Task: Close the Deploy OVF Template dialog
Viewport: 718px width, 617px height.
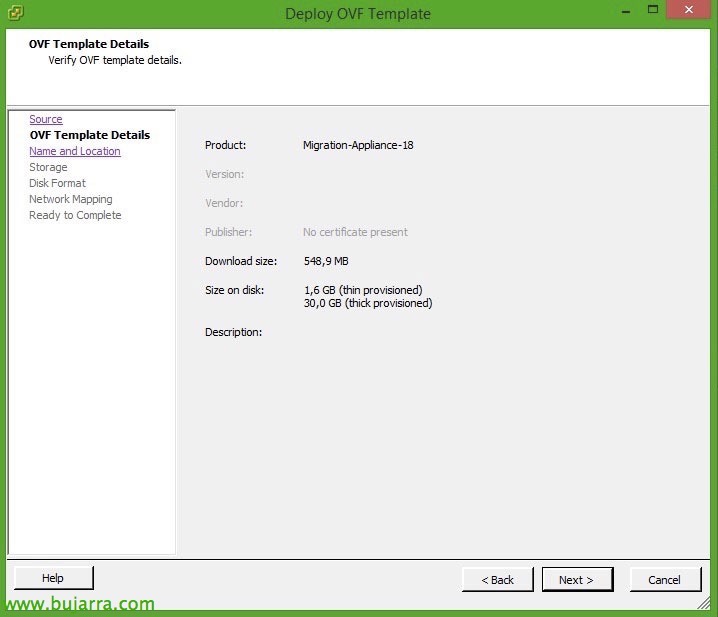Action: 692,10
